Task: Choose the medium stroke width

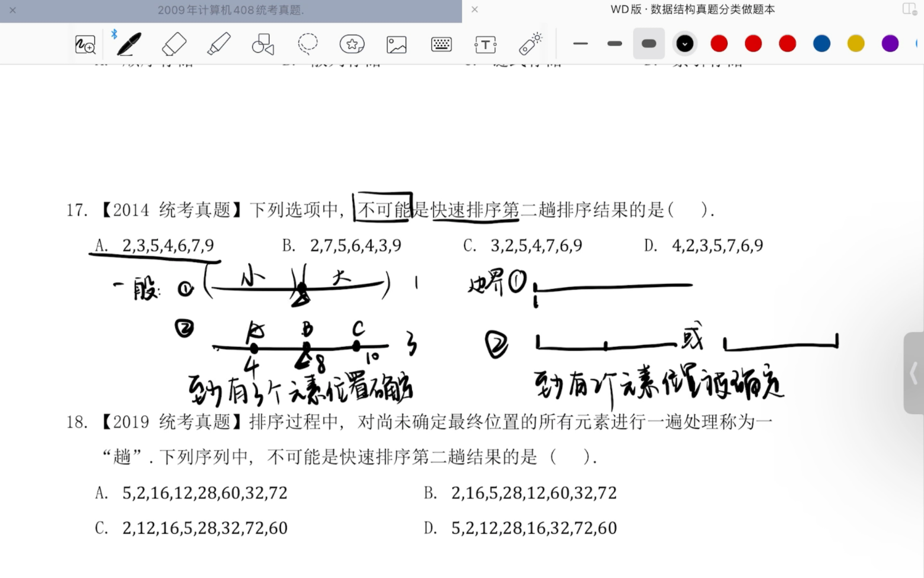Action: click(614, 43)
